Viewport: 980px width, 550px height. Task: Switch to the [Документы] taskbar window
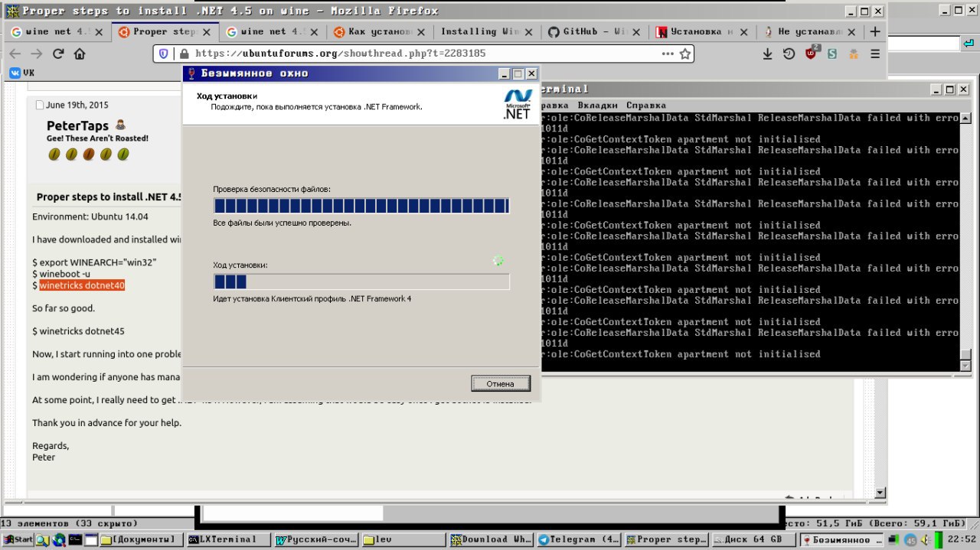[x=141, y=539]
